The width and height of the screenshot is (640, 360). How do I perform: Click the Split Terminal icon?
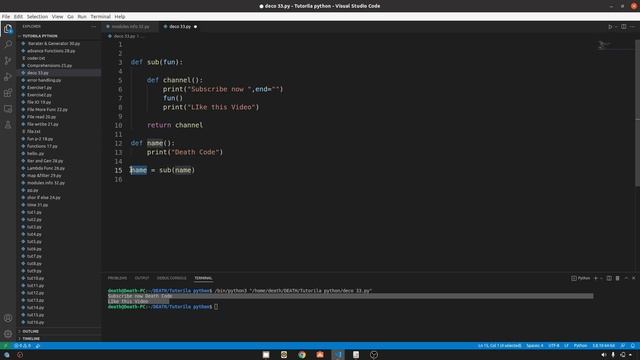click(609, 278)
